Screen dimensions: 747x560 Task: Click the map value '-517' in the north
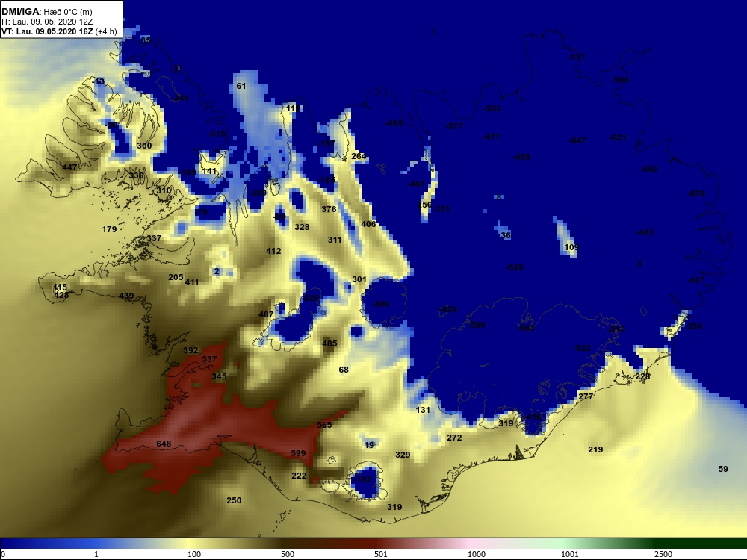577,57
